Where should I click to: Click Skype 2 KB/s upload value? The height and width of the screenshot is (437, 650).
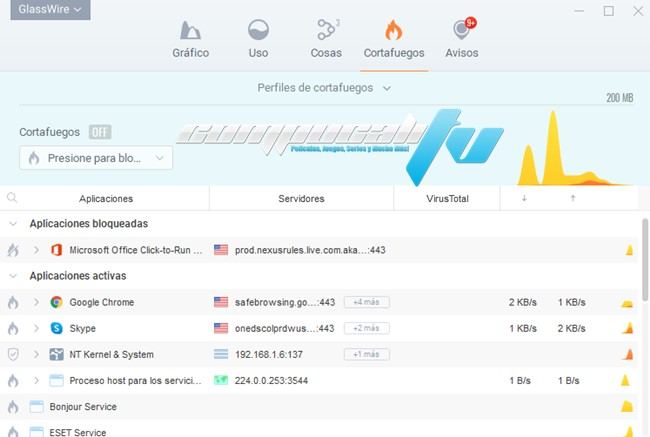tap(571, 328)
